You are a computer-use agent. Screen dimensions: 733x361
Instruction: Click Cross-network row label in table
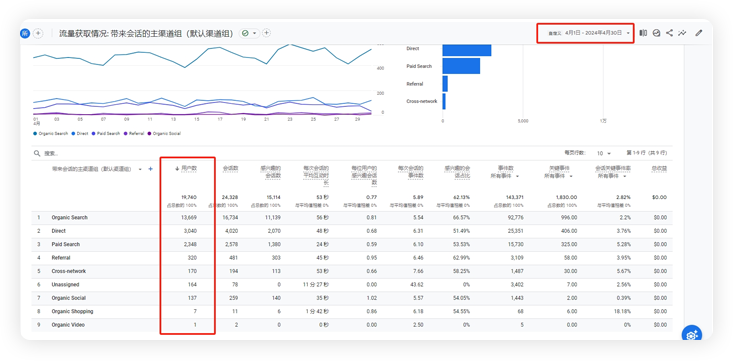69,271
